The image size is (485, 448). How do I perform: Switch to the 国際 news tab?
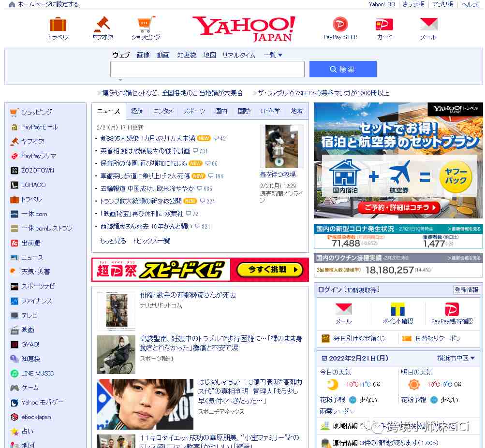point(244,111)
